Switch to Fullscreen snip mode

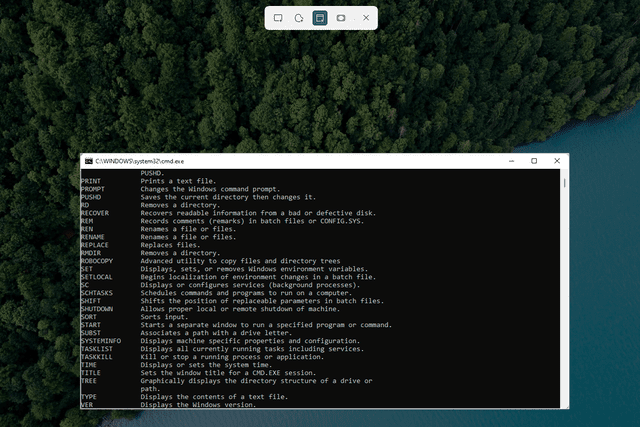coord(341,18)
